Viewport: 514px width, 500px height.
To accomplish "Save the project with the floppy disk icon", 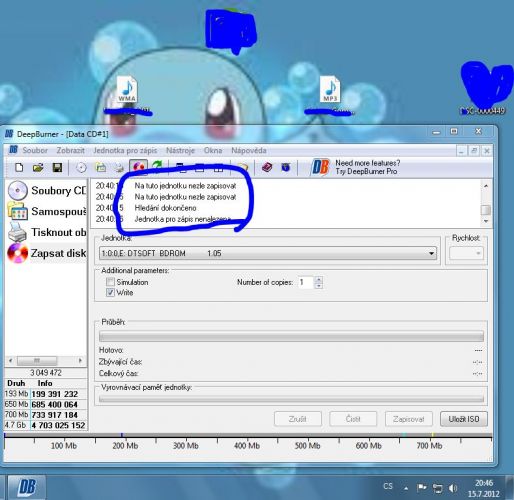I will [57, 167].
